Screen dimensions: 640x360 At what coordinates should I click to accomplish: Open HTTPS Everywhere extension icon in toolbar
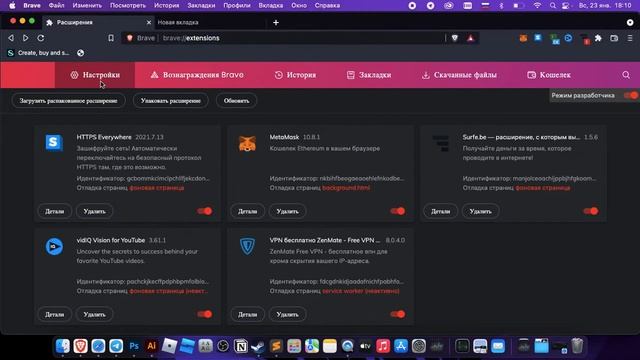538,38
